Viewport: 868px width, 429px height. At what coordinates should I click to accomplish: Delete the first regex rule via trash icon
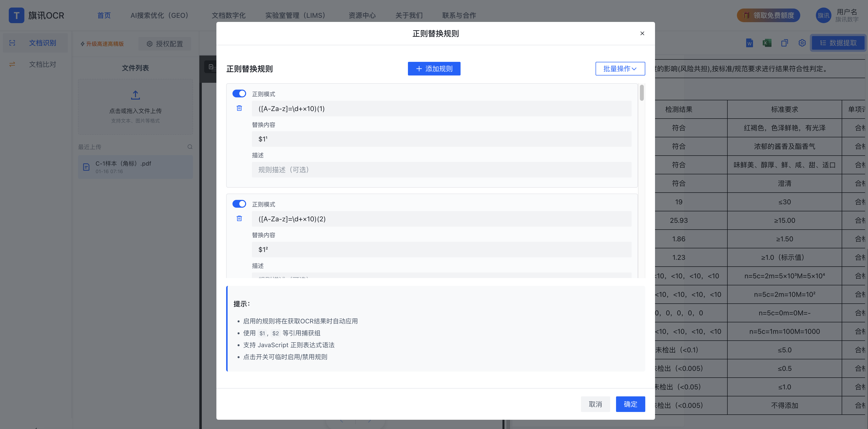click(239, 108)
